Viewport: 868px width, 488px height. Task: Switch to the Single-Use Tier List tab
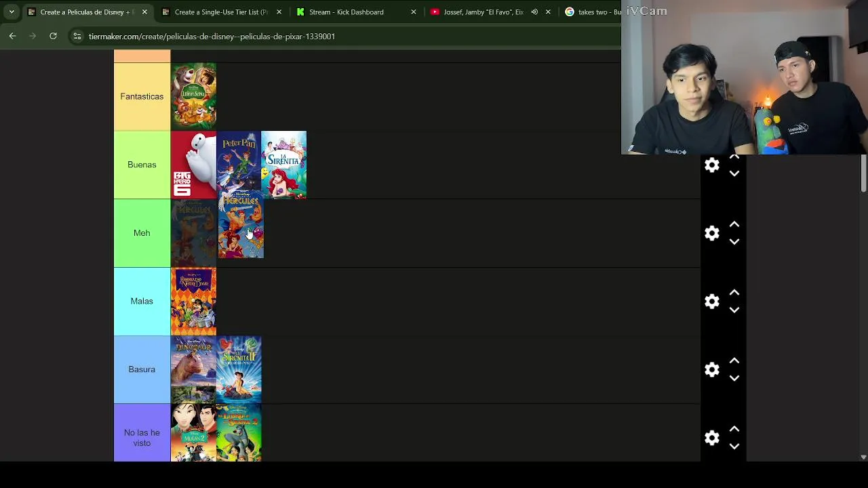click(221, 12)
